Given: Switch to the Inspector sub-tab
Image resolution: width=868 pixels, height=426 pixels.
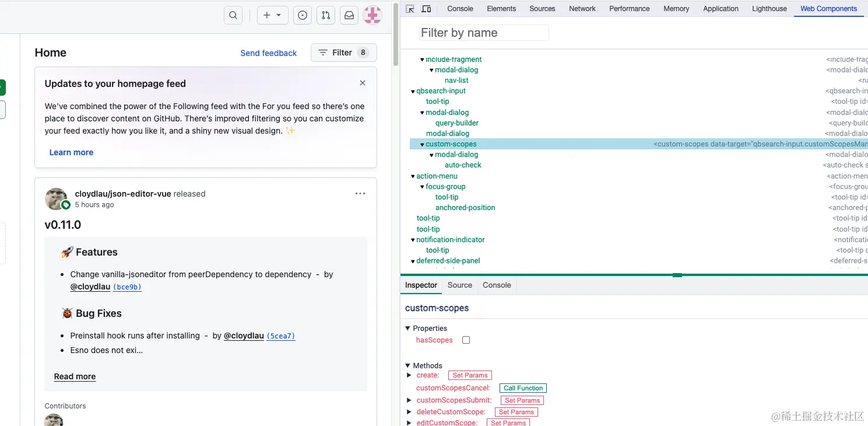Looking at the screenshot, I should point(421,285).
